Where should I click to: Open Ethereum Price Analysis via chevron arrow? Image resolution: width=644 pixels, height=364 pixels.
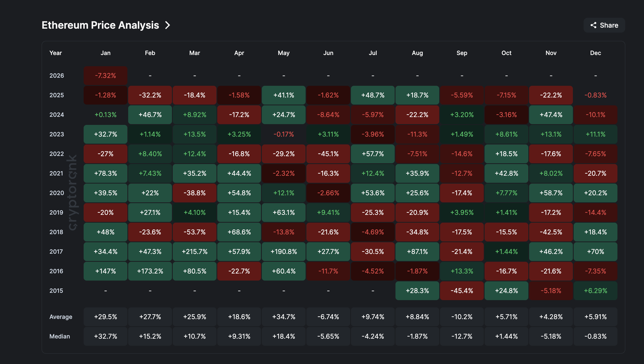tap(168, 25)
